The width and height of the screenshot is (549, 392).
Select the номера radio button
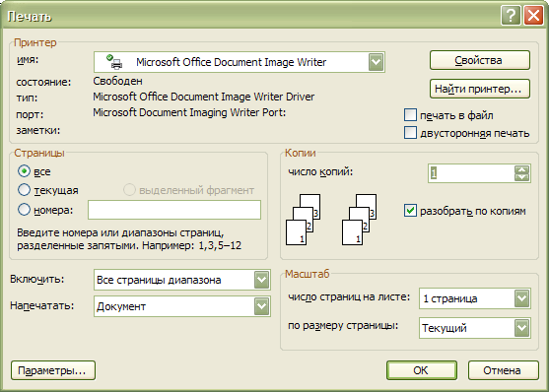(24, 210)
